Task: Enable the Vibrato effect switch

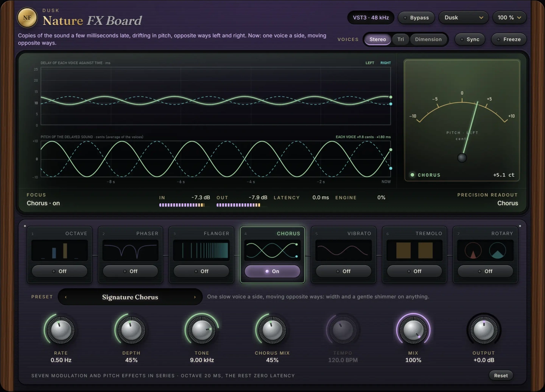Action: click(x=343, y=271)
